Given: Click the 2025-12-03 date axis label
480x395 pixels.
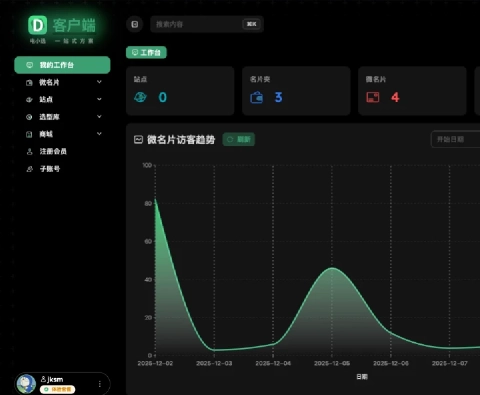Looking at the screenshot, I should tap(214, 363).
